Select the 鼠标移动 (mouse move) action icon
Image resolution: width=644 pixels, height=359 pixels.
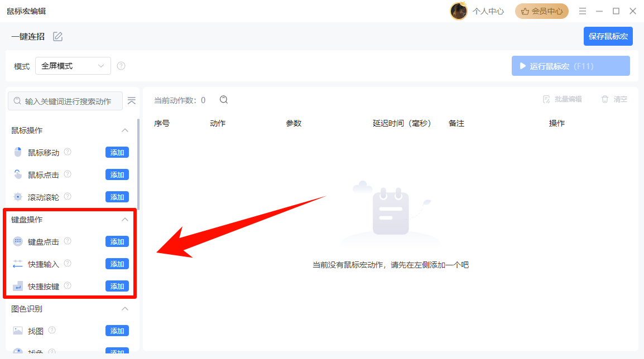(18, 152)
